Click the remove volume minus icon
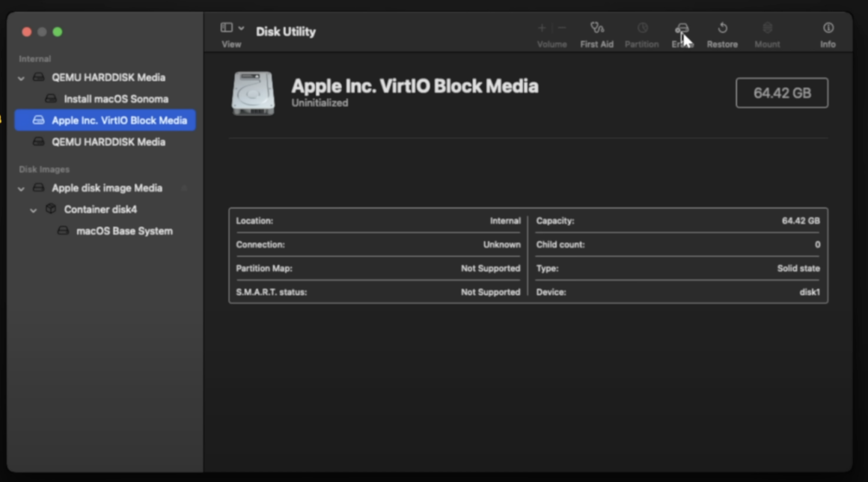 (562, 28)
